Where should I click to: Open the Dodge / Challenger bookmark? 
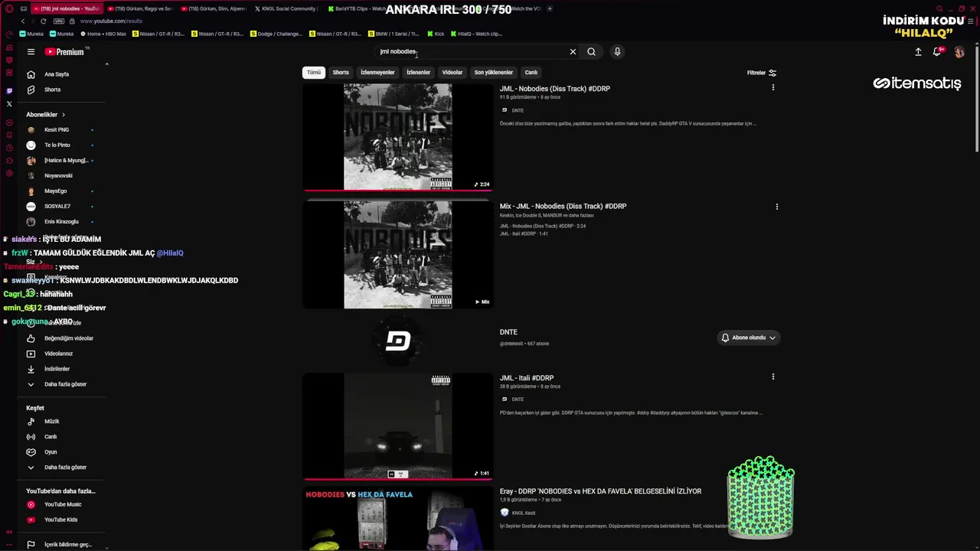(278, 34)
